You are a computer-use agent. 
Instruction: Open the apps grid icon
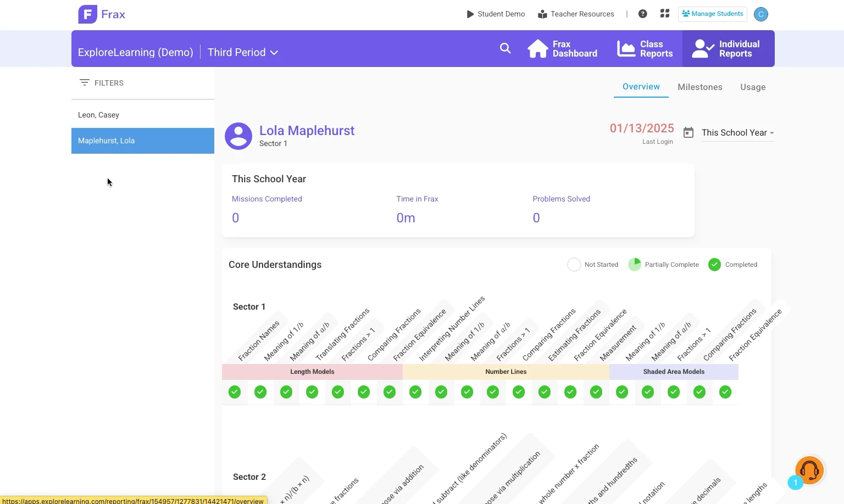click(x=665, y=14)
